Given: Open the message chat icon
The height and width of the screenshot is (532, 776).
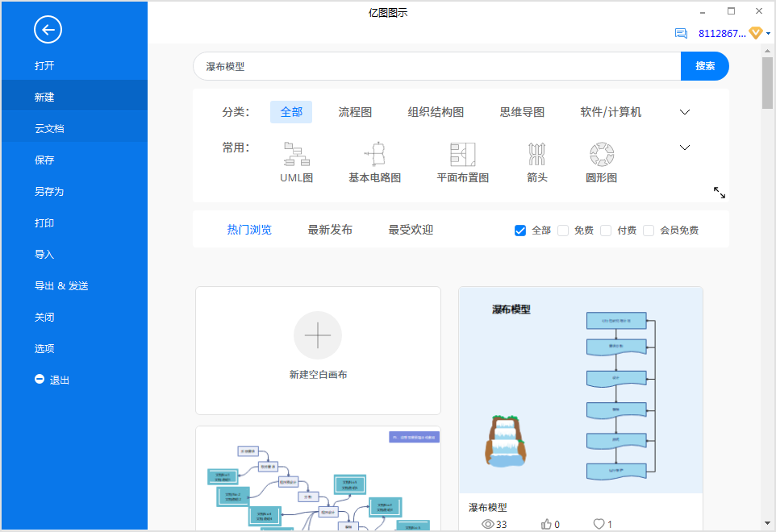Looking at the screenshot, I should tap(681, 33).
